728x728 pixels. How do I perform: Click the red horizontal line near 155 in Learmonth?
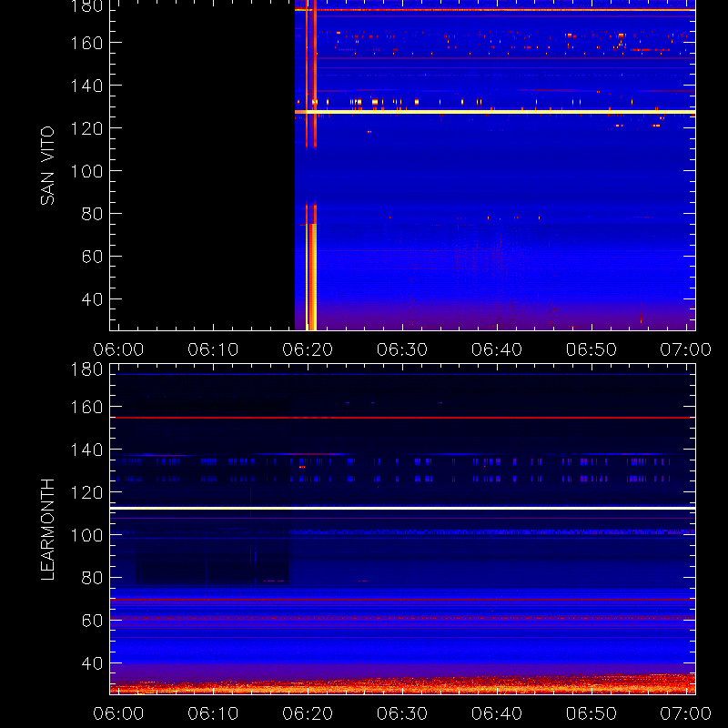pyautogui.click(x=402, y=418)
